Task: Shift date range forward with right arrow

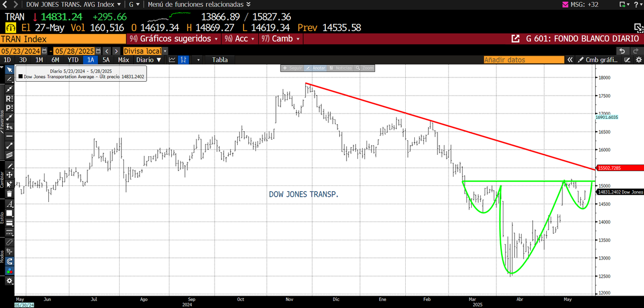Action: click(116, 51)
